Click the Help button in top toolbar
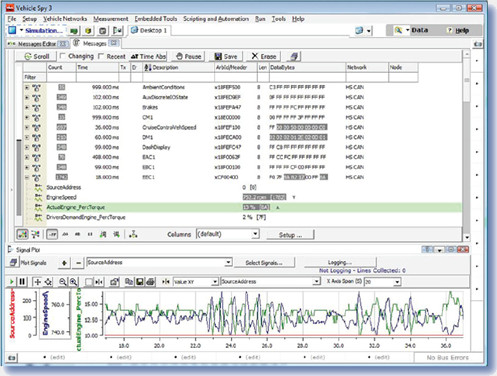 459,30
